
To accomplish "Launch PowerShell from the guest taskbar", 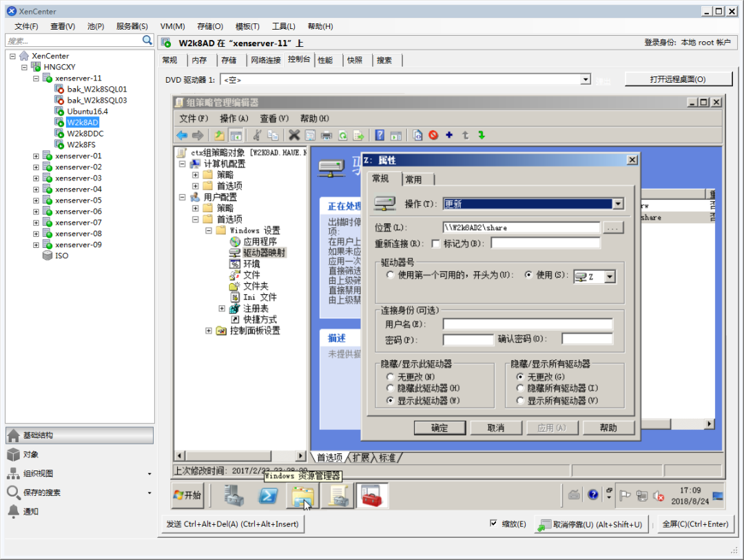I will click(x=267, y=495).
